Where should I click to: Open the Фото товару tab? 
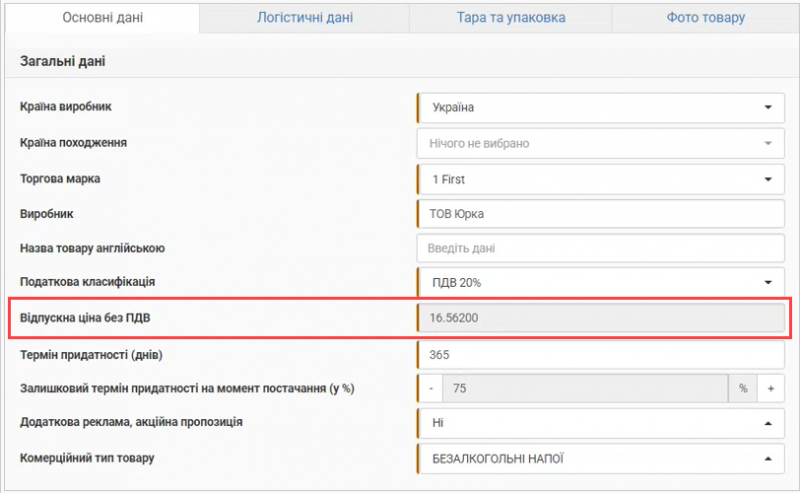(x=706, y=18)
